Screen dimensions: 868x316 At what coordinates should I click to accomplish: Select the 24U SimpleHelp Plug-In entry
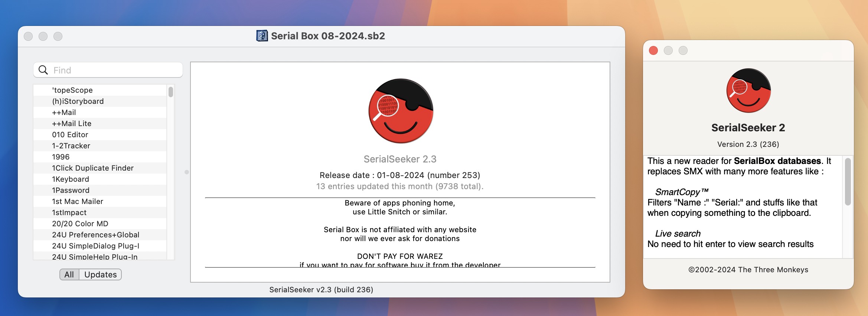click(x=100, y=256)
